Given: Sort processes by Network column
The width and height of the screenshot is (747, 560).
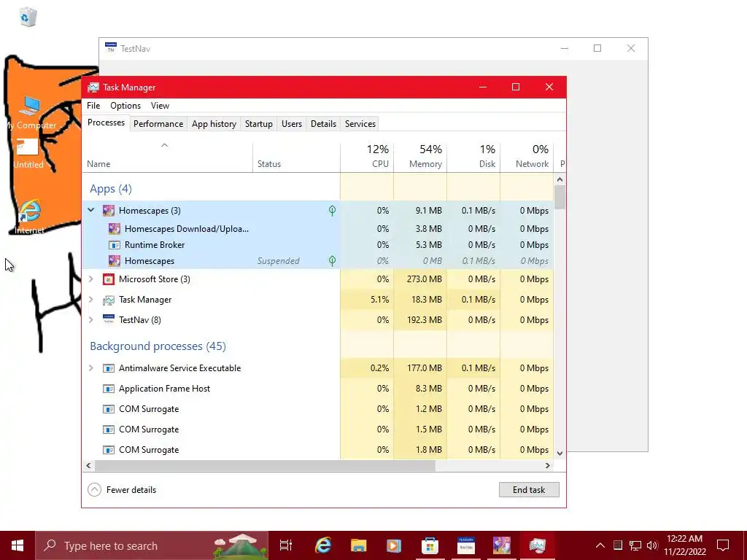Looking at the screenshot, I should [x=527, y=157].
